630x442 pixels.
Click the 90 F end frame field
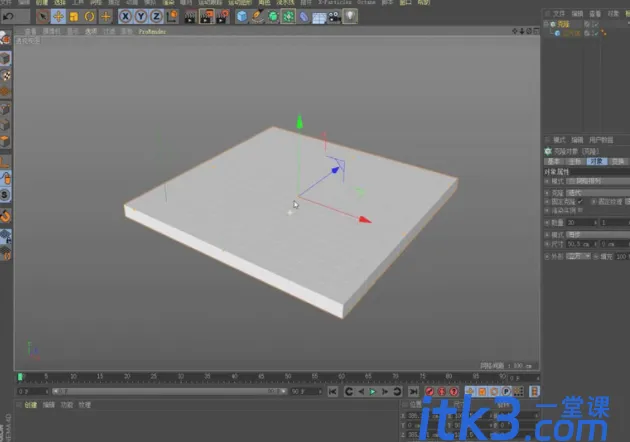click(306, 391)
